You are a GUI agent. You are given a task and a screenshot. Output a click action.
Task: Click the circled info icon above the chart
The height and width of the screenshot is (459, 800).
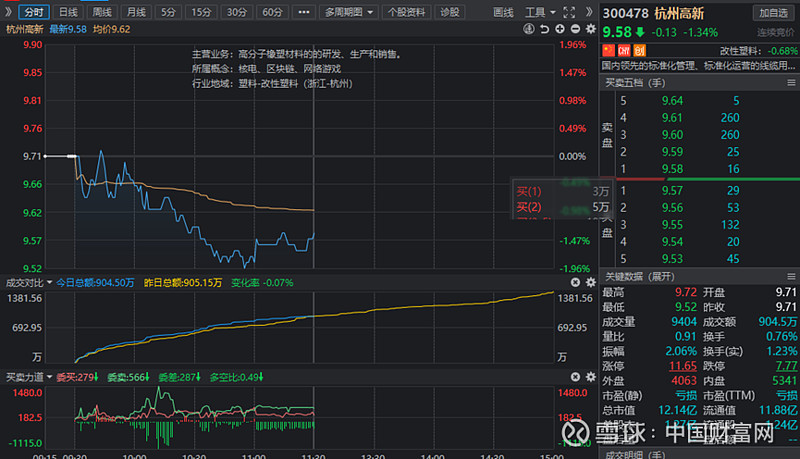tap(529, 29)
